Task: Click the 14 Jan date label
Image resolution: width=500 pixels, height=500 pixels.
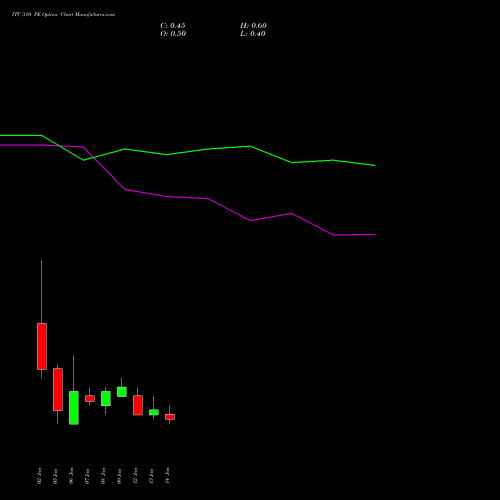Action: tap(167, 476)
